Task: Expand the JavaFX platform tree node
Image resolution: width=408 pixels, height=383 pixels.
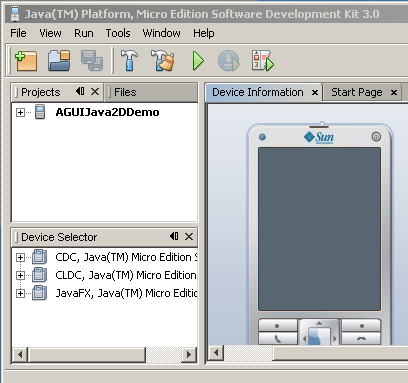Action: (20, 293)
